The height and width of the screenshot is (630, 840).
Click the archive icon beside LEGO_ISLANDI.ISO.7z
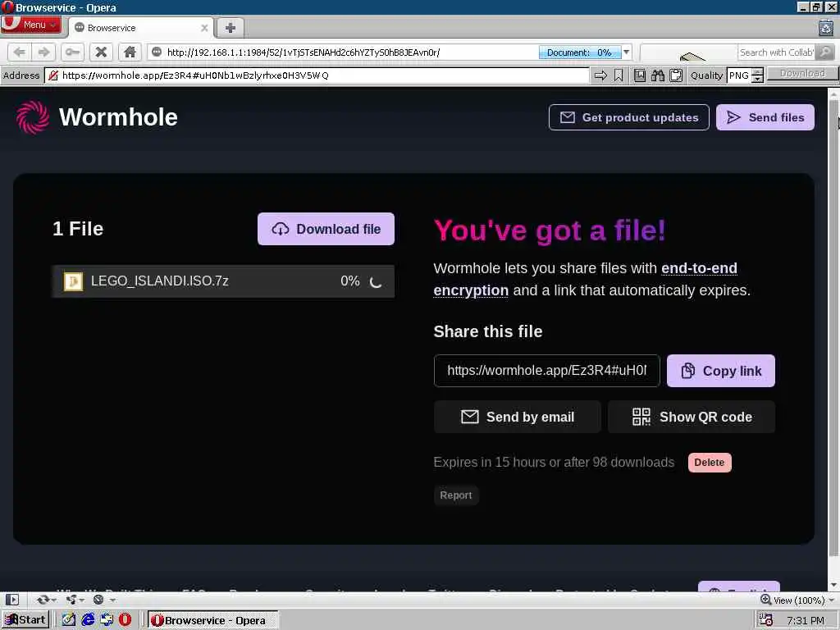point(73,281)
